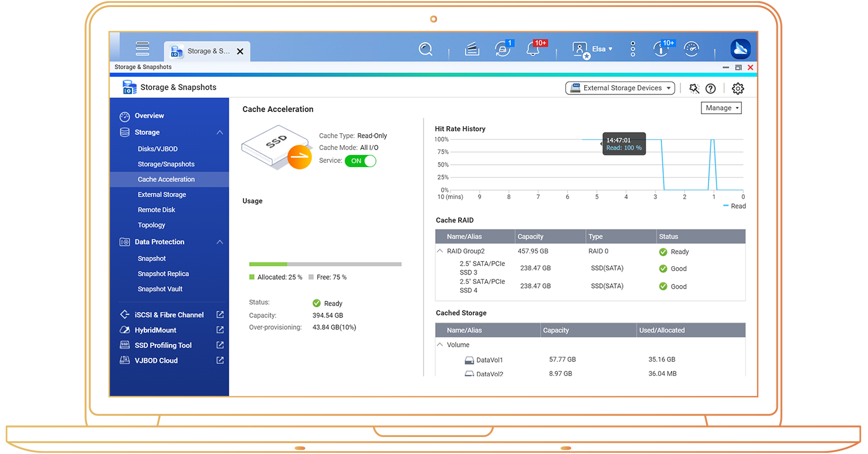Click the blue cloud service icon
Image resolution: width=868 pixels, height=454 pixels.
[x=741, y=49]
